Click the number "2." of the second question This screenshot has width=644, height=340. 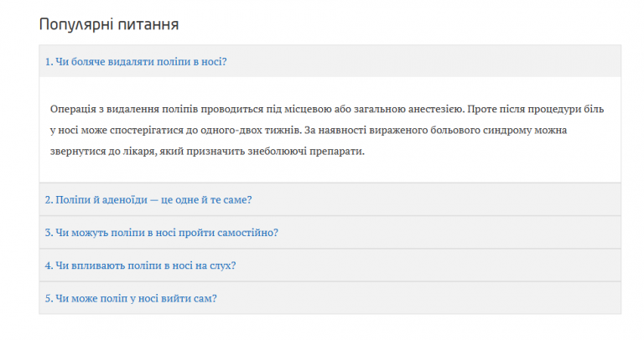(x=49, y=199)
